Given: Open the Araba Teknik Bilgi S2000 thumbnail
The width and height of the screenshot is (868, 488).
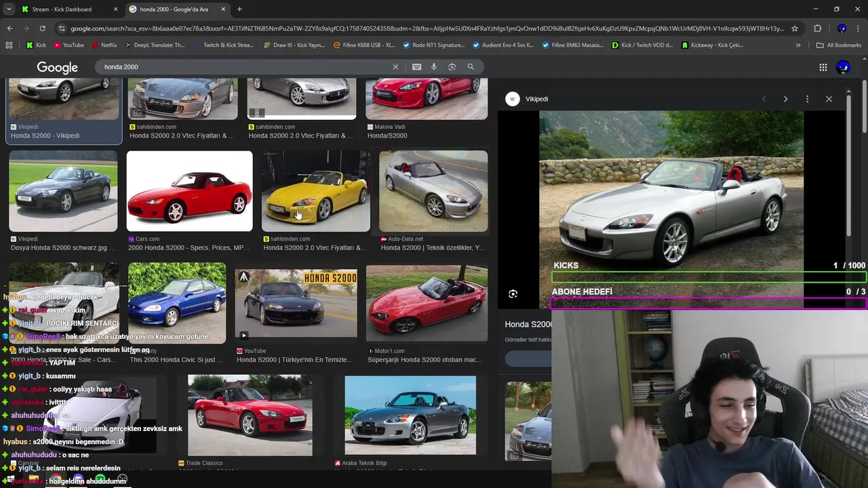Looking at the screenshot, I should point(410,415).
